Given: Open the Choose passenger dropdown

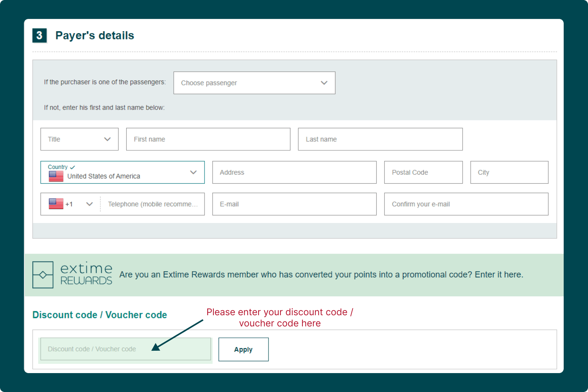Looking at the screenshot, I should (254, 83).
